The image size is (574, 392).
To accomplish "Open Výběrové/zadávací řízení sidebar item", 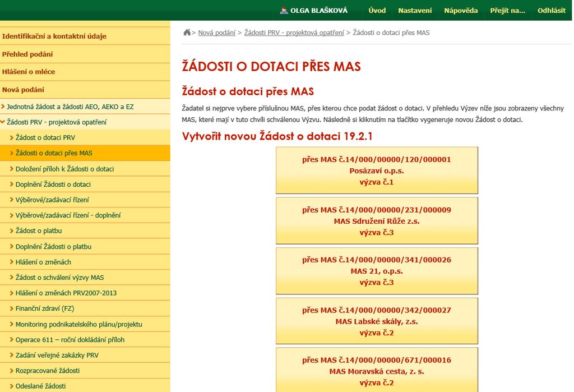I will point(85,200).
